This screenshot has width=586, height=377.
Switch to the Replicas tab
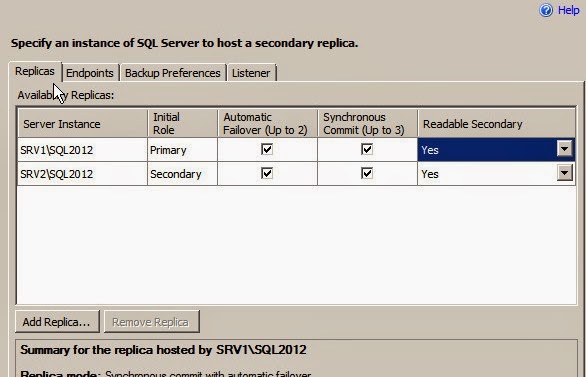coord(35,71)
